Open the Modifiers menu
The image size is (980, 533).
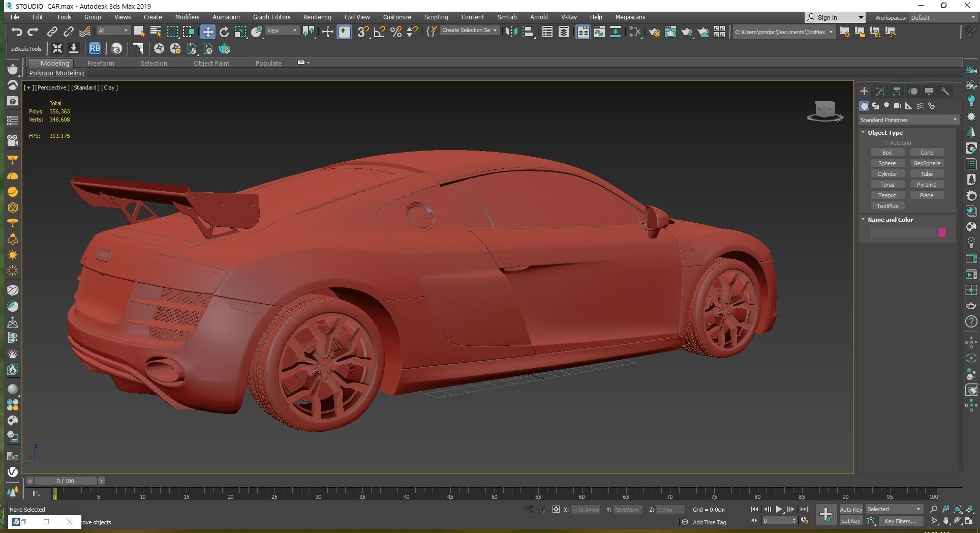187,17
